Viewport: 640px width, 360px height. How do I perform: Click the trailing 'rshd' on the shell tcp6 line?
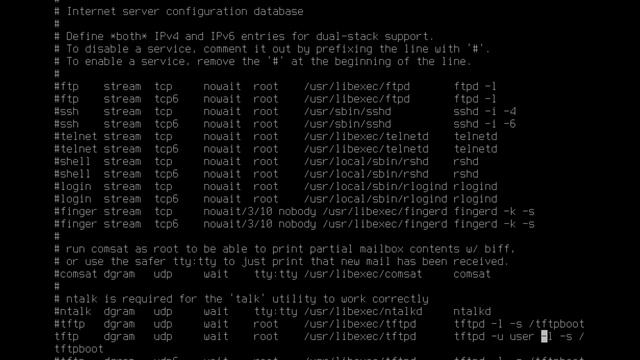coord(466,174)
